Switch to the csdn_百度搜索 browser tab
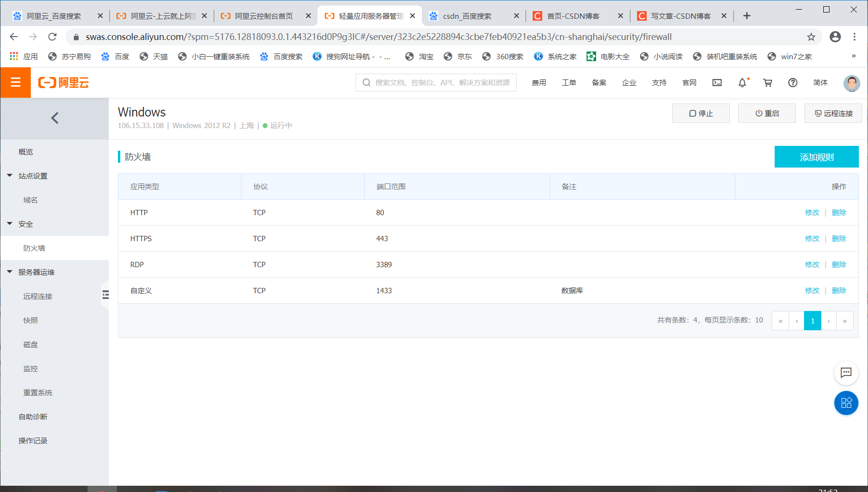The width and height of the screenshot is (868, 492). tap(468, 15)
